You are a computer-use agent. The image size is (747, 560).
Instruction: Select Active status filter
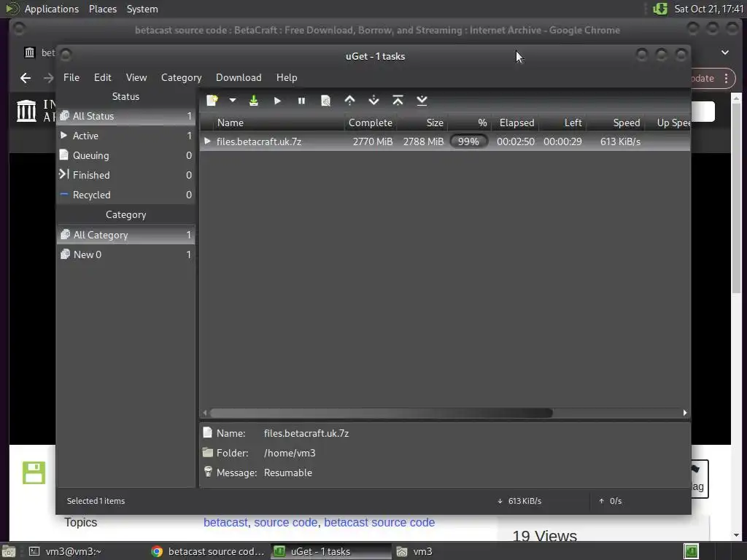coord(125,136)
